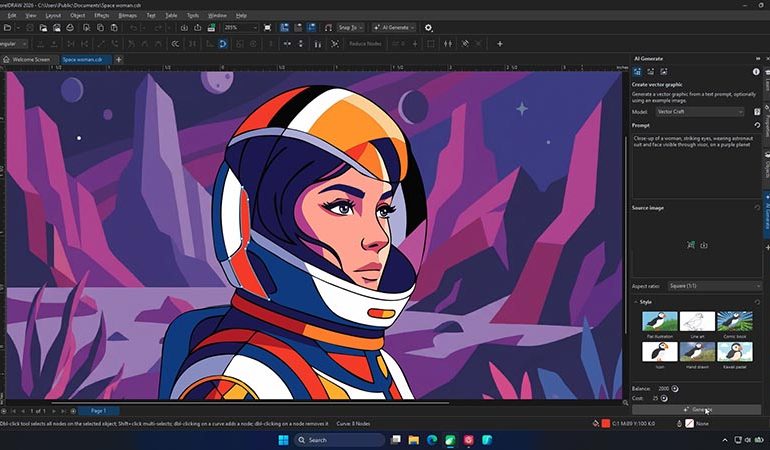Toggle the highlighted blue curve node icon
The height and width of the screenshot is (450, 770).
[x=223, y=44]
